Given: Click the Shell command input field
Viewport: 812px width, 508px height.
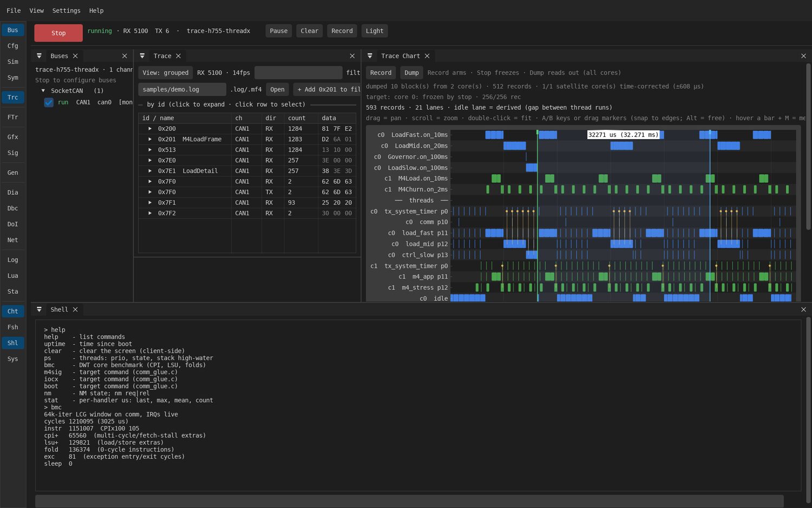Looking at the screenshot, I should pyautogui.click(x=409, y=501).
